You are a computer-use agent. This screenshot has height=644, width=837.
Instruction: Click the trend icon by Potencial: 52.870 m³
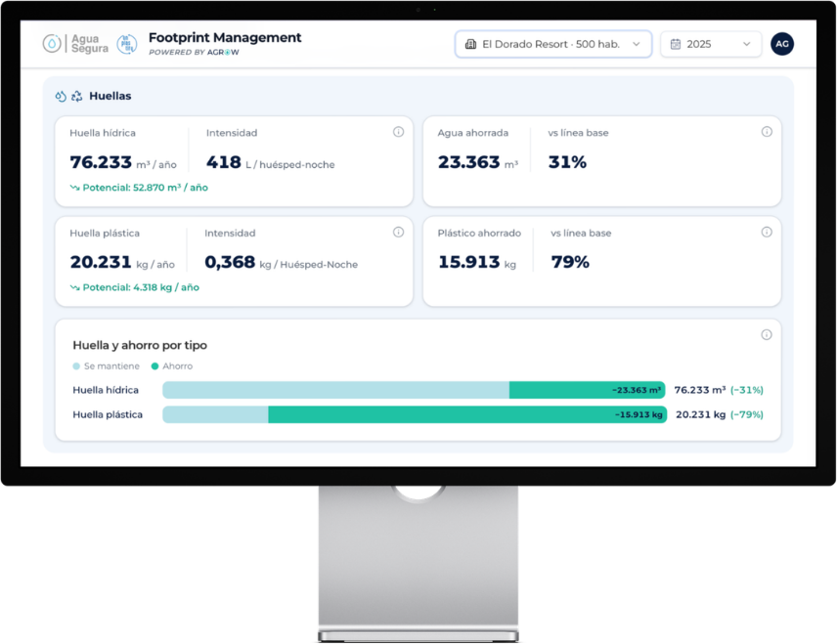click(x=74, y=188)
